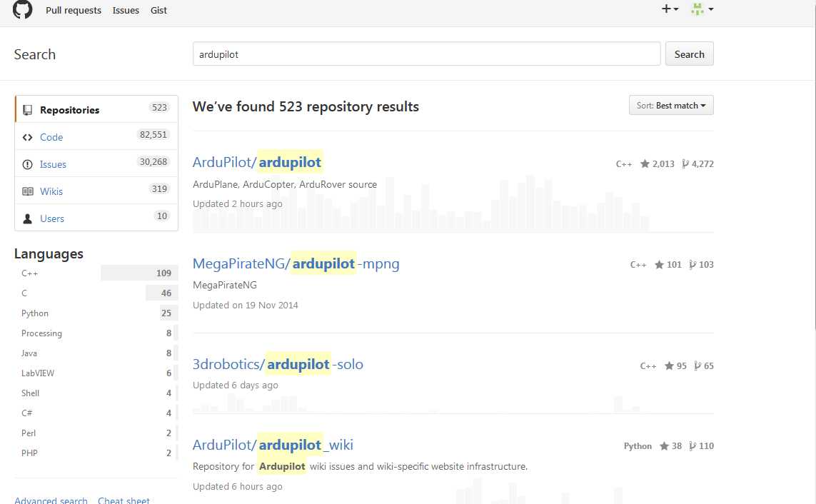Go to Pull requests in header
This screenshot has height=504, width=816.
pos(74,11)
